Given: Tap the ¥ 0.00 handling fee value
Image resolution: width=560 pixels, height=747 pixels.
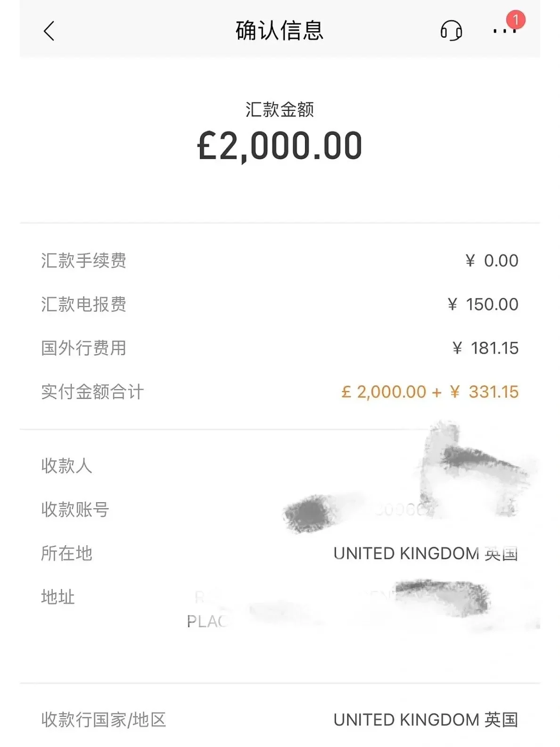Looking at the screenshot, I should [492, 261].
